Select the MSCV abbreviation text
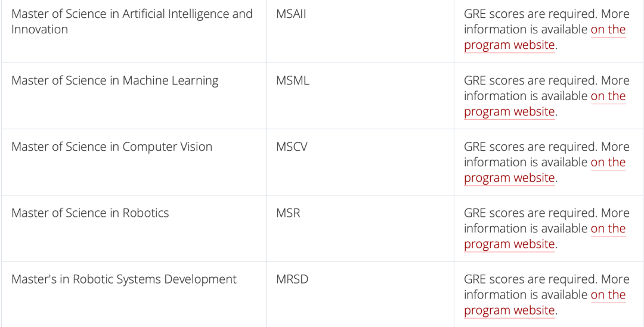This screenshot has height=327, width=644. [292, 147]
